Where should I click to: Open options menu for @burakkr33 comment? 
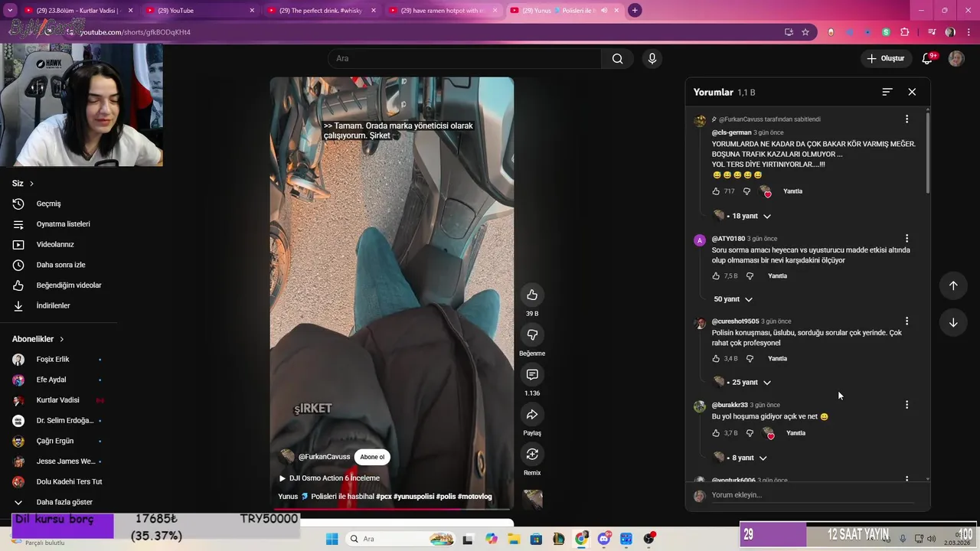click(906, 405)
